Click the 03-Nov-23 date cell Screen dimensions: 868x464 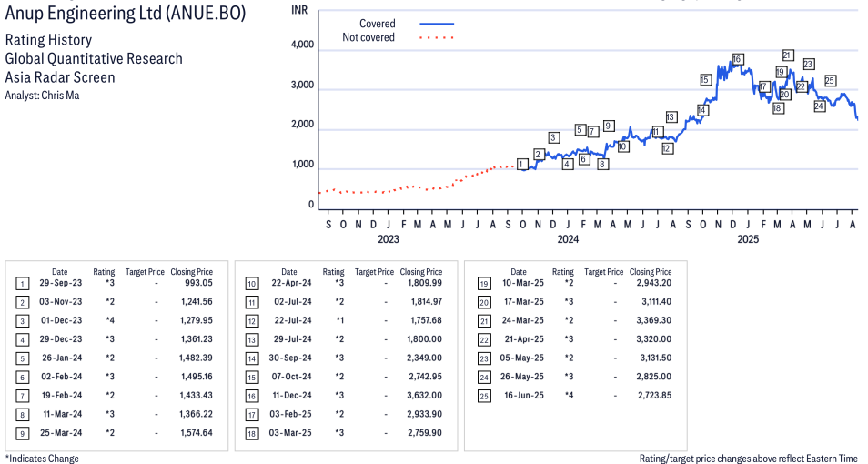tap(60, 302)
